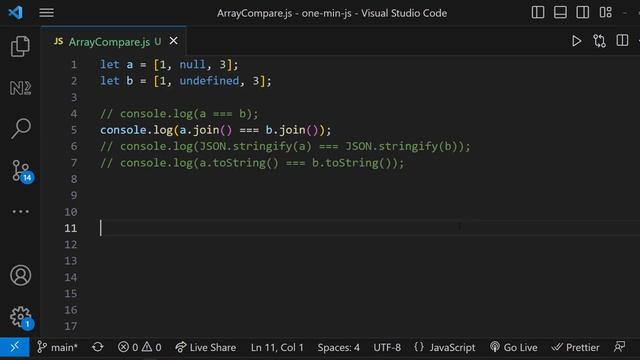Split the editor to the right

point(622,40)
